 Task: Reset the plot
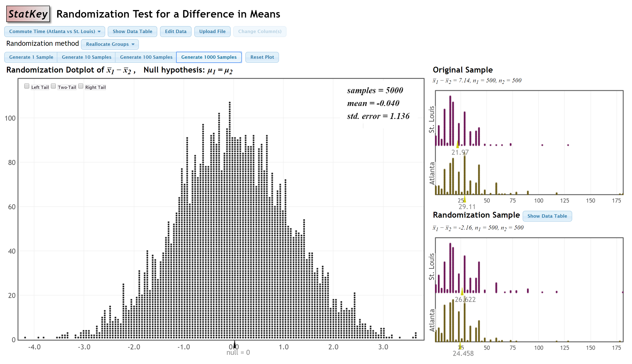tap(262, 57)
